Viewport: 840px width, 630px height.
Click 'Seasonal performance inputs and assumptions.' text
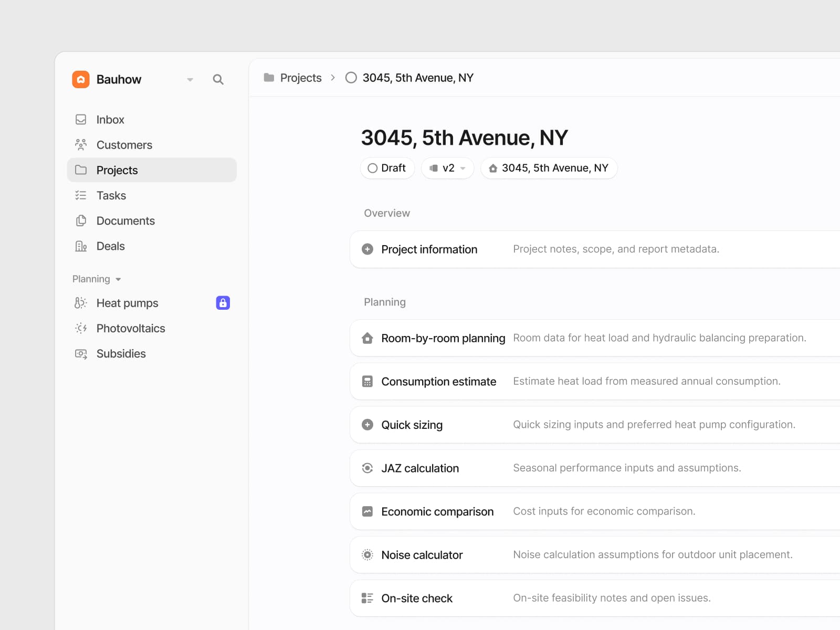[627, 468]
